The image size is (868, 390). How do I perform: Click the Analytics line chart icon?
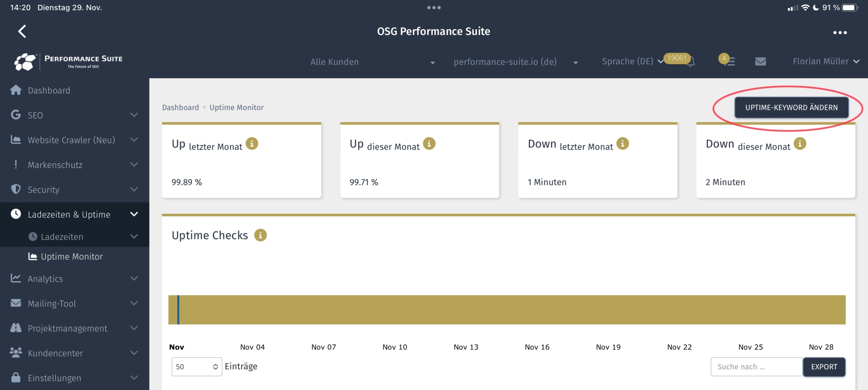point(16,278)
